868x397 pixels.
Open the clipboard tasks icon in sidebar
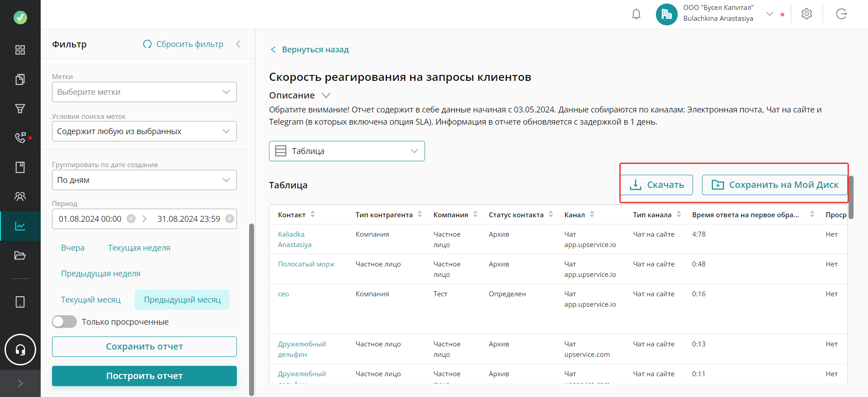[20, 79]
